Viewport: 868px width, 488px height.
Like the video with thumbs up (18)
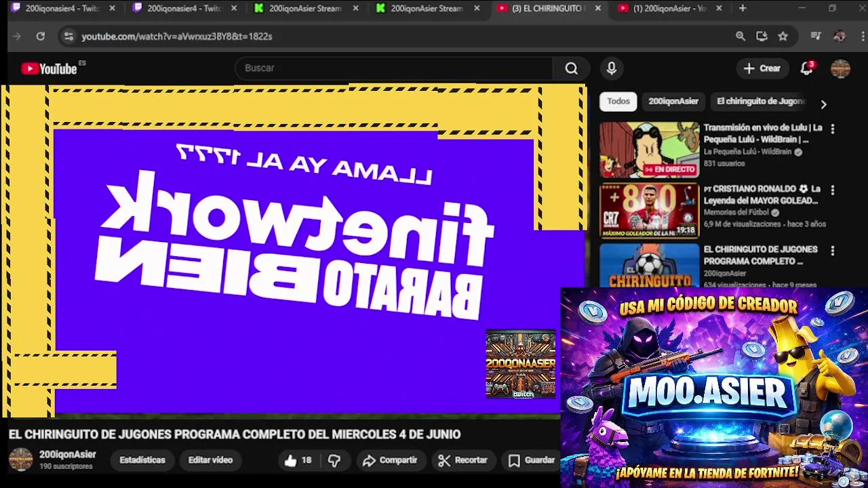(298, 460)
